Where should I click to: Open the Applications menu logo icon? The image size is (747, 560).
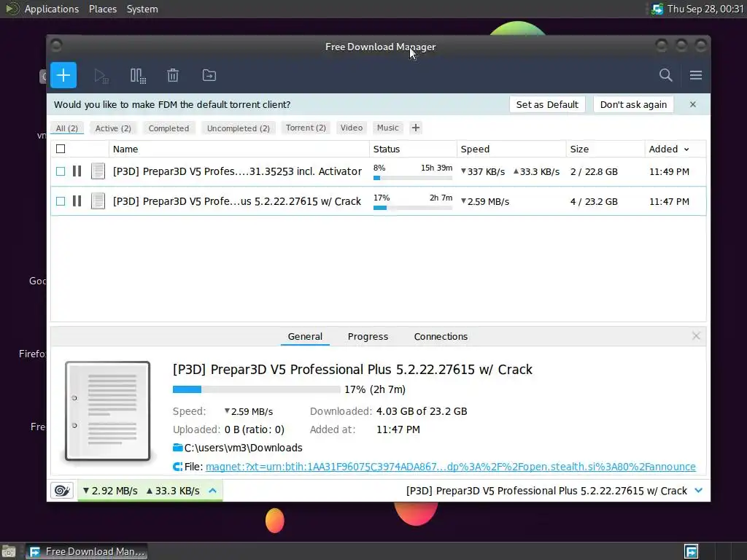tap(12, 9)
